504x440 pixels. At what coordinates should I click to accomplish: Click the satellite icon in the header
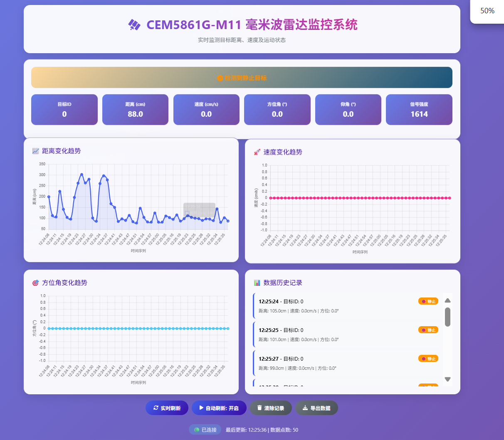click(x=134, y=25)
